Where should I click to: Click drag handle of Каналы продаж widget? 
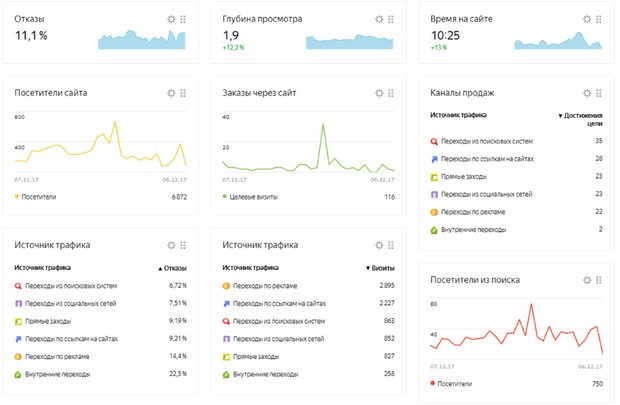[599, 93]
